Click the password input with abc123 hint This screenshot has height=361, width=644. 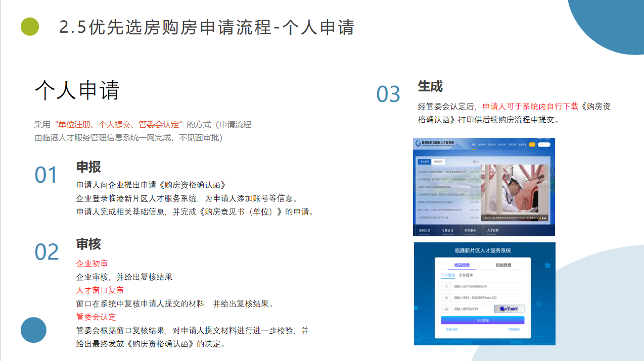[x=488, y=297]
